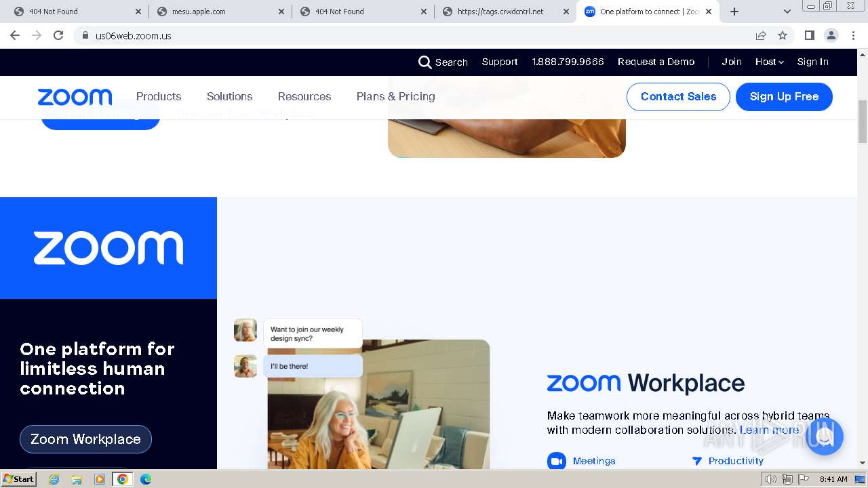This screenshot has width=868, height=488.
Task: Click the Learn more link
Action: click(x=770, y=430)
